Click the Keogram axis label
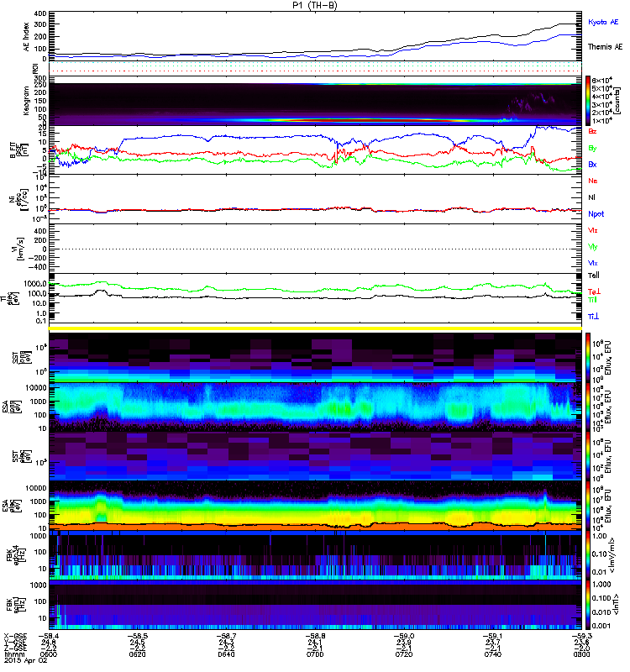 tap(27, 101)
